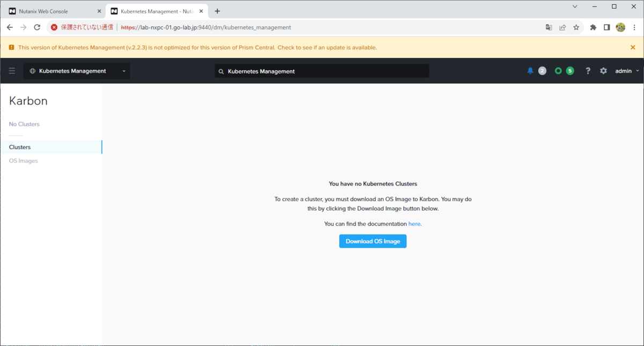Click the 'You have no Kubernetes Clusters' heading
Image resolution: width=644 pixels, height=346 pixels.
373,184
